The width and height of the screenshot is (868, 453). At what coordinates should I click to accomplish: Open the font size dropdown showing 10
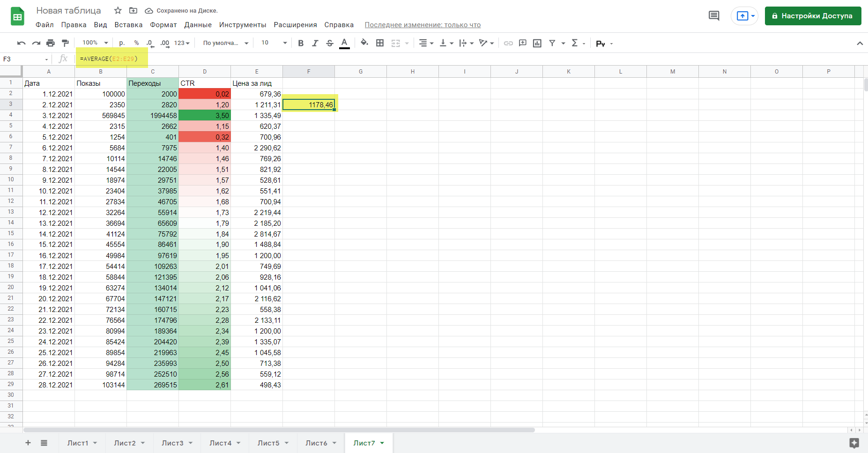click(274, 43)
